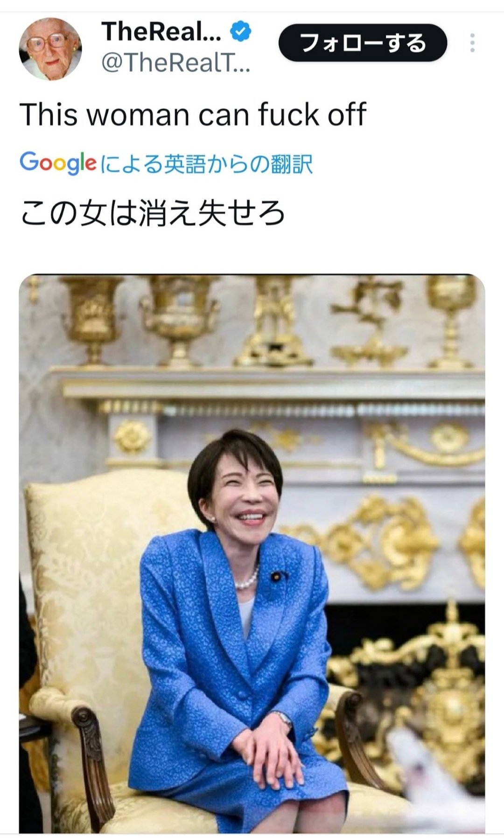Tap the pearl necklace in the photo
Viewport: 504px width, 838px height.
tap(247, 580)
